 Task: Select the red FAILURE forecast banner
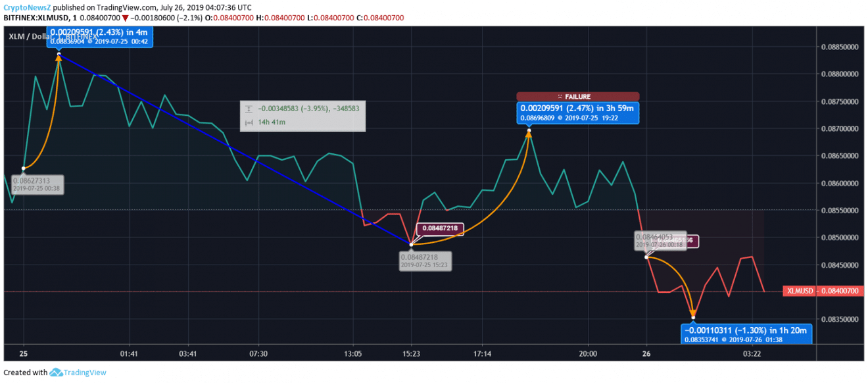pyautogui.click(x=577, y=97)
